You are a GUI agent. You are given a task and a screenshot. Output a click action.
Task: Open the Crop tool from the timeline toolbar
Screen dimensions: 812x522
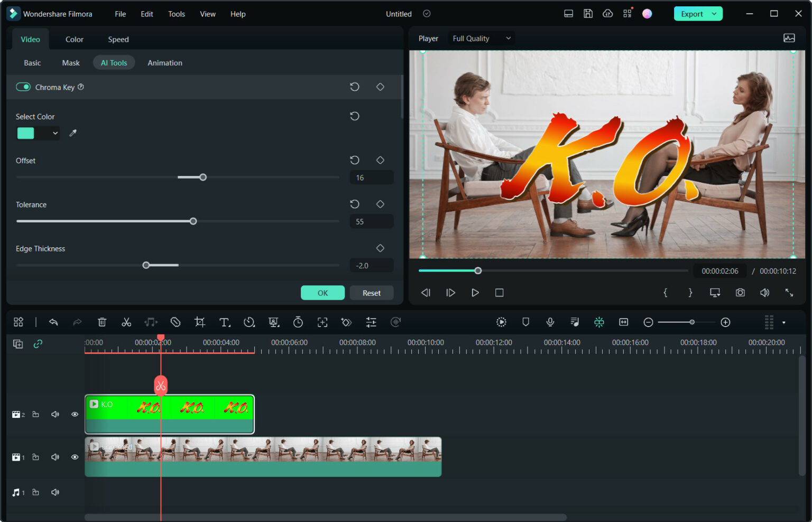(199, 322)
